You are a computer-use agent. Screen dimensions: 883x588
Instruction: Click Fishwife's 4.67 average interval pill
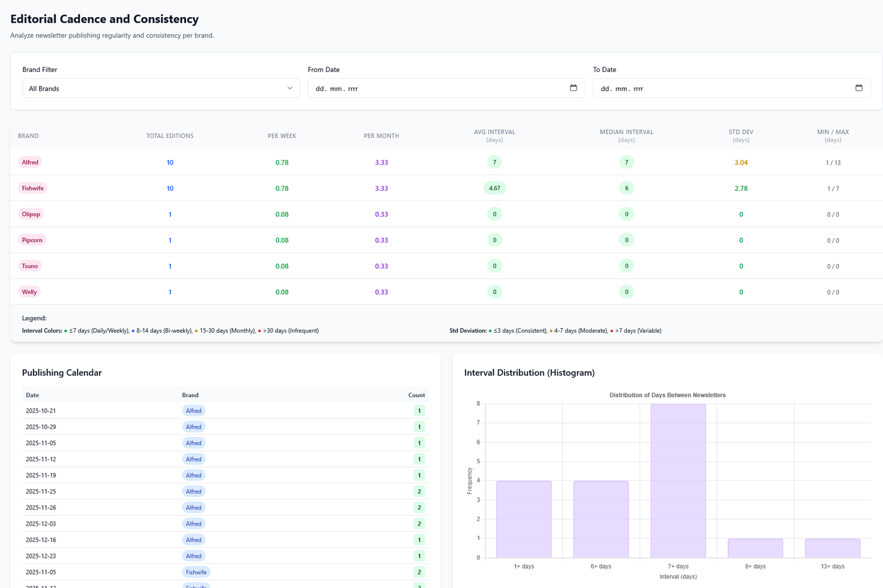pos(494,188)
